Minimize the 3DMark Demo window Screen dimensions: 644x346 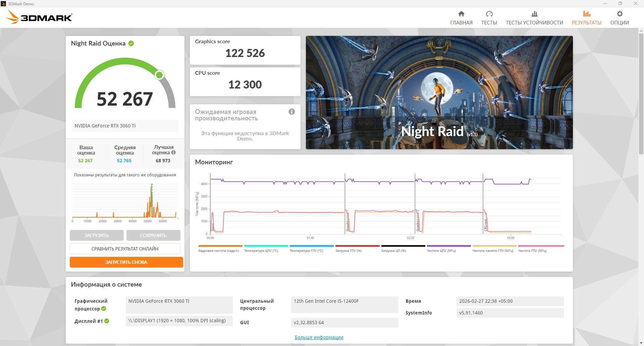tap(605, 4)
